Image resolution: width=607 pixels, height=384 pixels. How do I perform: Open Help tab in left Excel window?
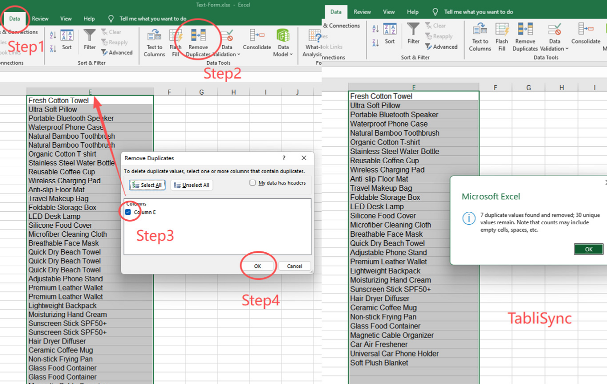[89, 19]
